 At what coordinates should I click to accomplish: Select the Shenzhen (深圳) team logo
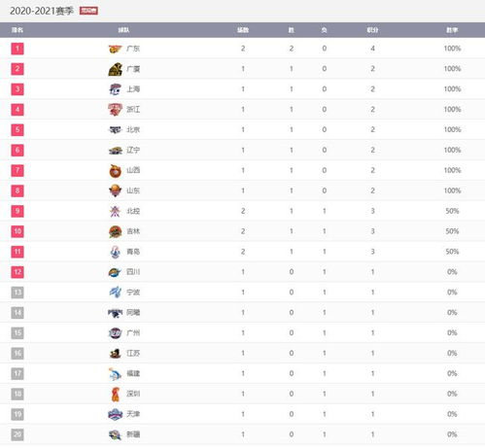point(115,395)
